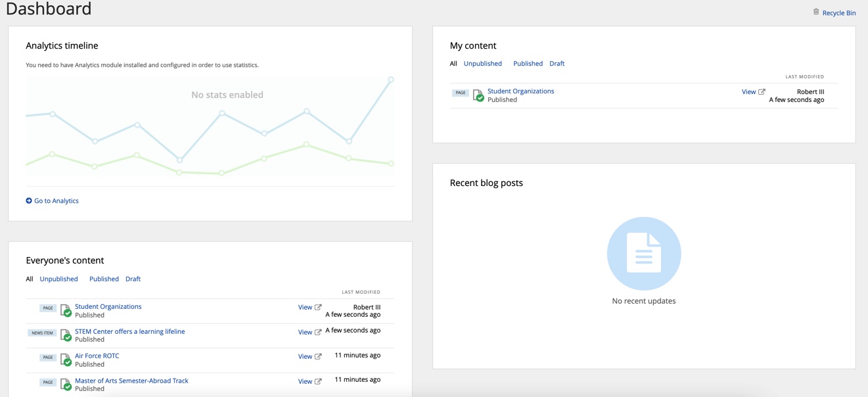Click the Recycle Bin text link

[x=839, y=12]
